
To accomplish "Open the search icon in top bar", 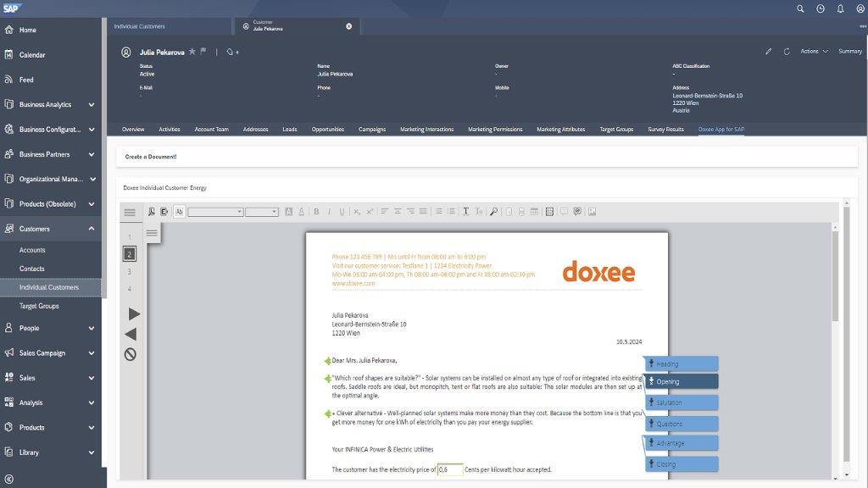I will coord(800,8).
